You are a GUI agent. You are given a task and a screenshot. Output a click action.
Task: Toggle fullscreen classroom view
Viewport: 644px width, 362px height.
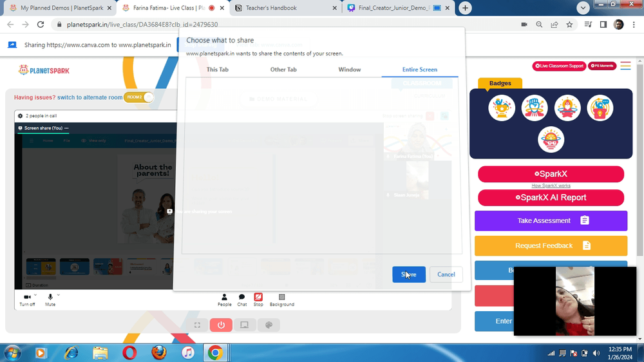[x=198, y=325]
